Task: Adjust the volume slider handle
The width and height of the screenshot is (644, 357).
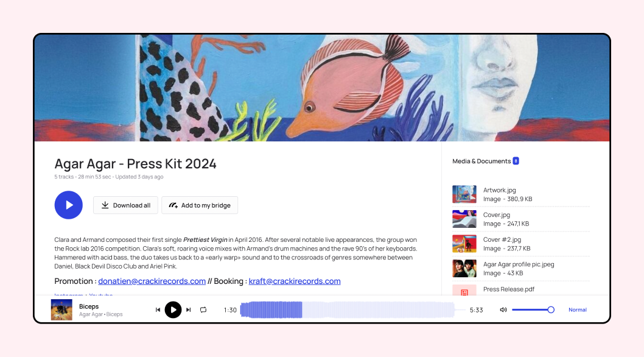Action: coord(551,310)
